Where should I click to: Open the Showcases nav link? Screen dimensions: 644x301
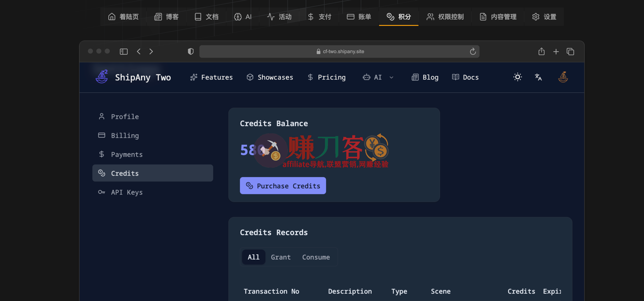click(x=270, y=77)
